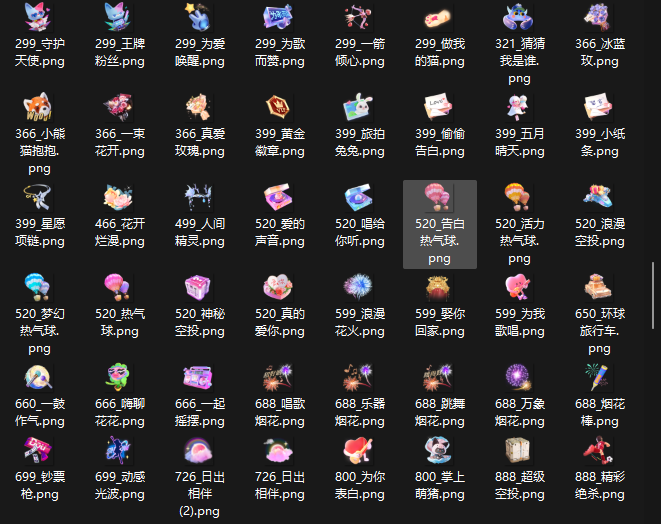Select the 699_钞票枪.png file
This screenshot has height=524, width=661.
[x=39, y=450]
